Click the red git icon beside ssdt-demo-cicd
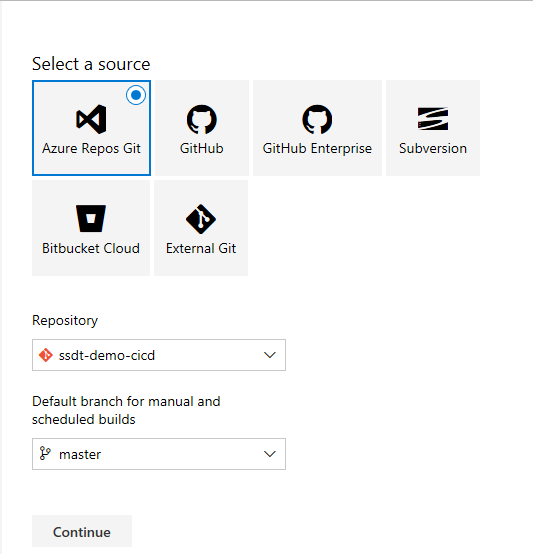533x554 pixels. pyautogui.click(x=46, y=355)
